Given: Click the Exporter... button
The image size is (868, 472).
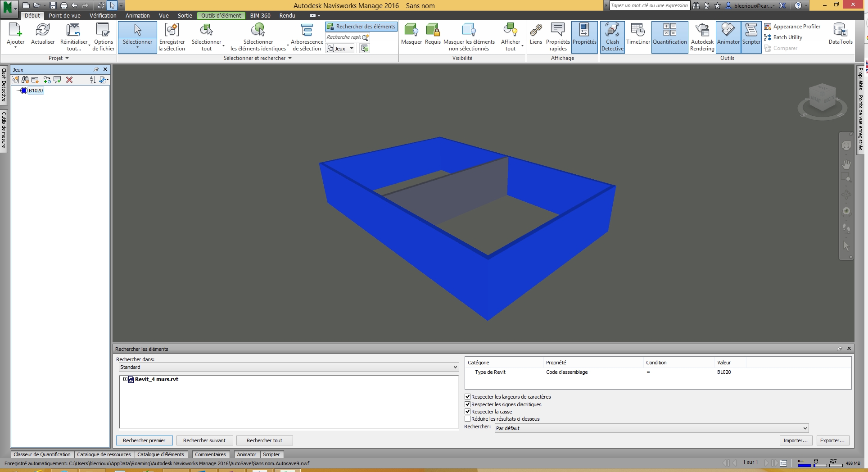Looking at the screenshot, I should (832, 440).
